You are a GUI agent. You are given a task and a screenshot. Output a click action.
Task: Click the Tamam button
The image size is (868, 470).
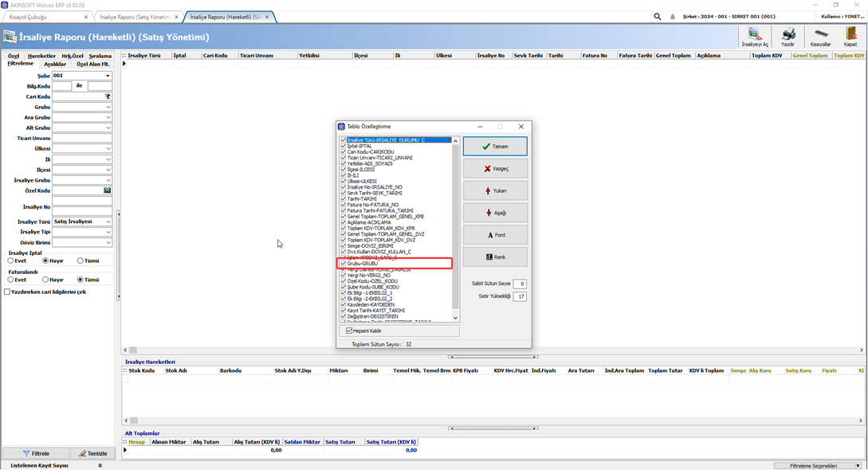495,147
